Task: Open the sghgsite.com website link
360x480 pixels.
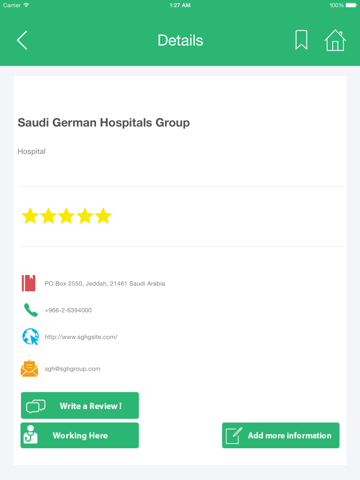Action: coord(81,337)
